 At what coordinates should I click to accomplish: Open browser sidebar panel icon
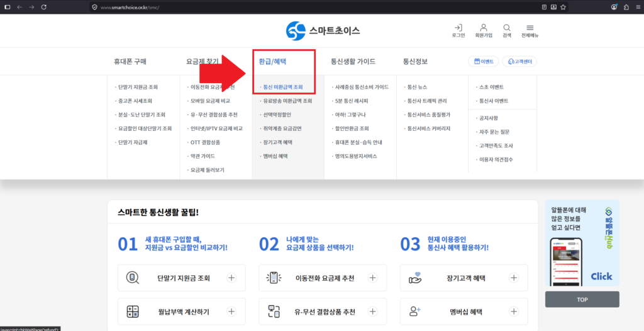(7, 7)
